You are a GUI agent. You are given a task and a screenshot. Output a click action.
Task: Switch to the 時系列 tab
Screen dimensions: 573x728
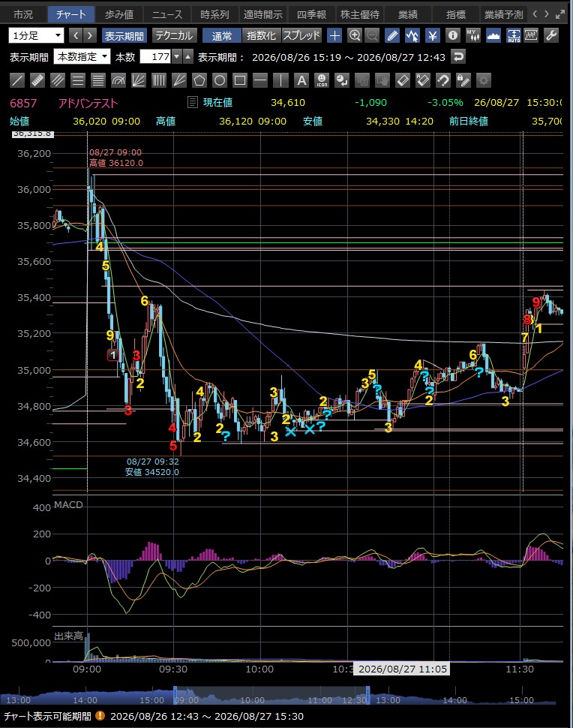click(214, 14)
